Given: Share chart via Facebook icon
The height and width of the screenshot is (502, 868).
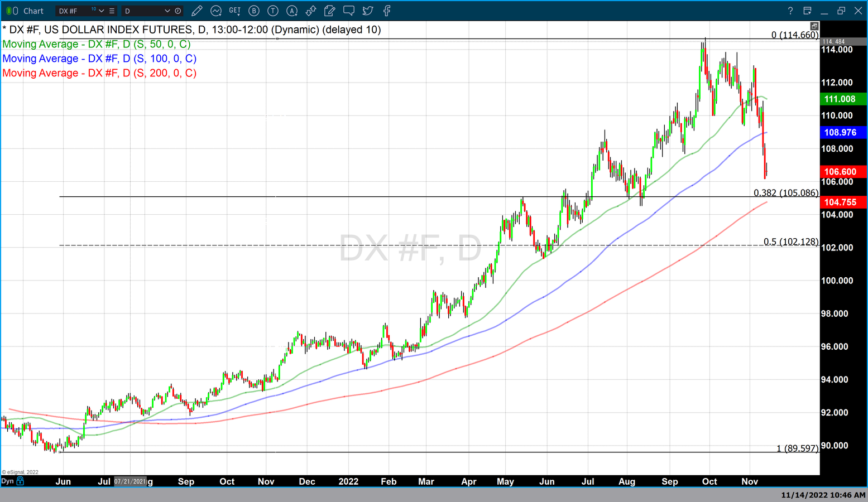Looking at the screenshot, I should pos(387,11).
